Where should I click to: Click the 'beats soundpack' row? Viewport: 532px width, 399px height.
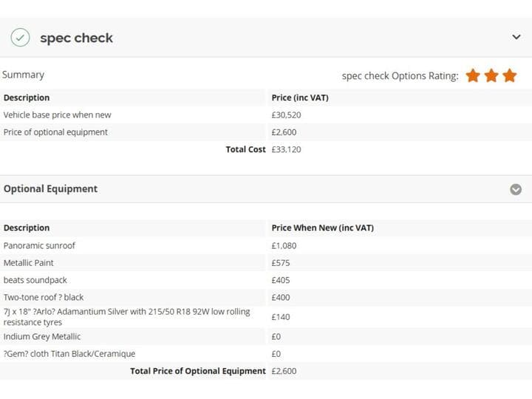(x=266, y=280)
